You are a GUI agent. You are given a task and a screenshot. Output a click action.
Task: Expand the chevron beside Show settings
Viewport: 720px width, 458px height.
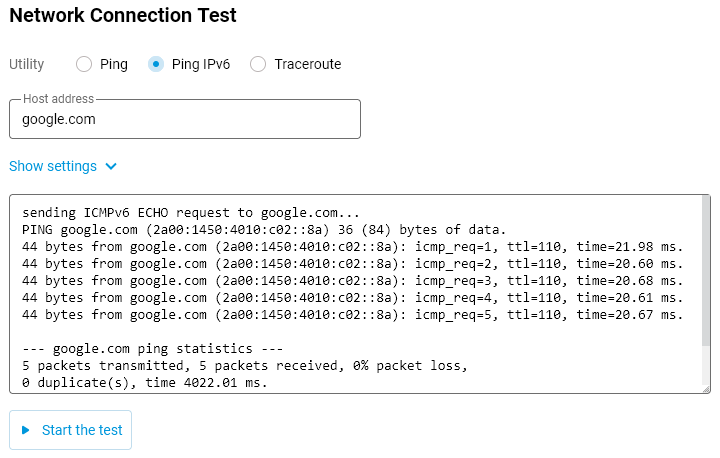111,166
